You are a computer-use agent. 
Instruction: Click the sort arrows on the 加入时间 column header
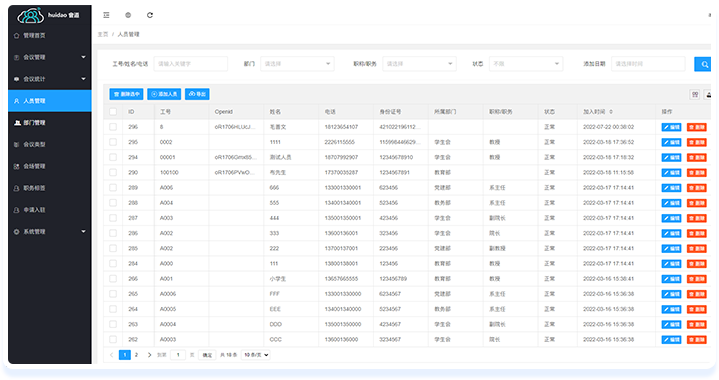[611, 112]
